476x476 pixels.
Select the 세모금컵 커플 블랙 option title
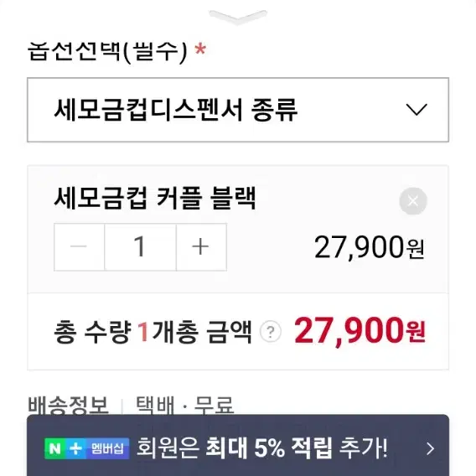(x=155, y=199)
